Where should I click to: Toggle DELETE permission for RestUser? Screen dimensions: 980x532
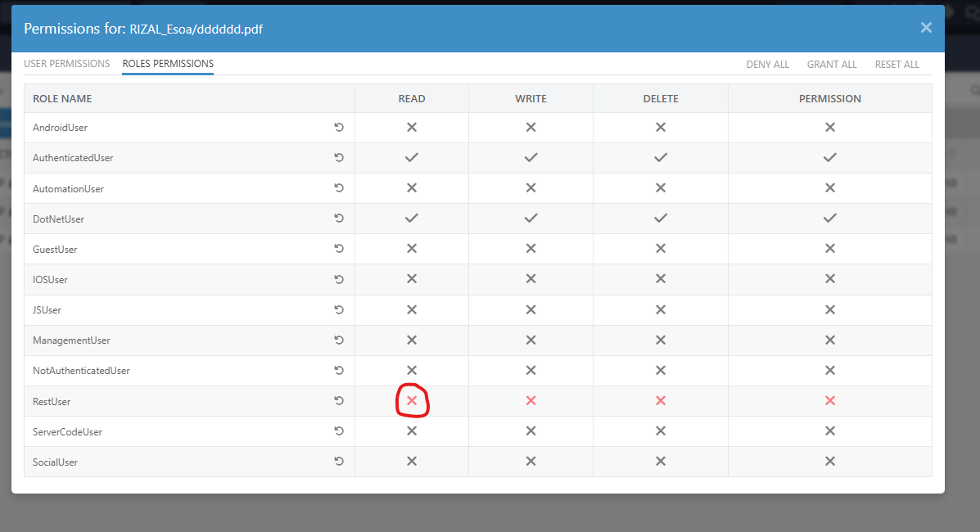click(x=661, y=401)
